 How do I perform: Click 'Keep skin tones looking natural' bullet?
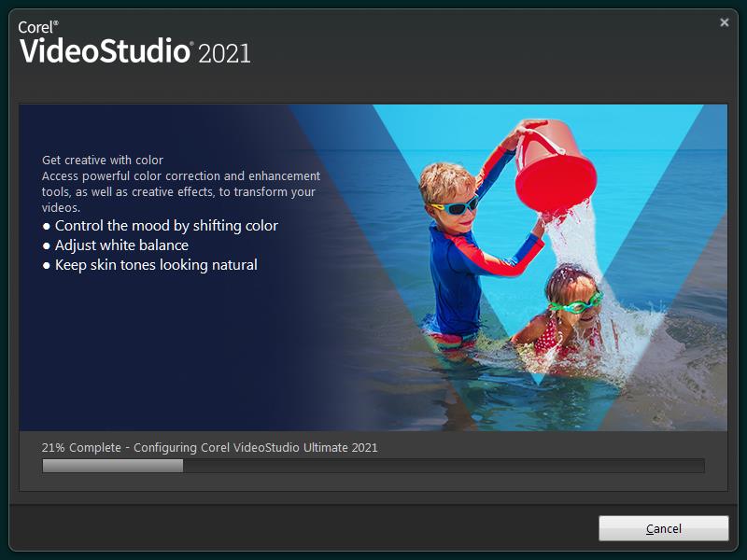149,265
